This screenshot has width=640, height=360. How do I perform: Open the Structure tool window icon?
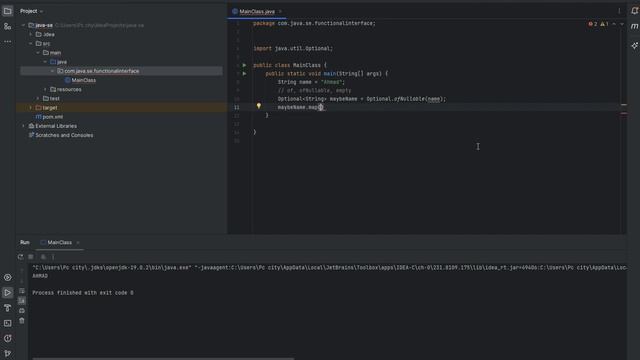coord(7,27)
